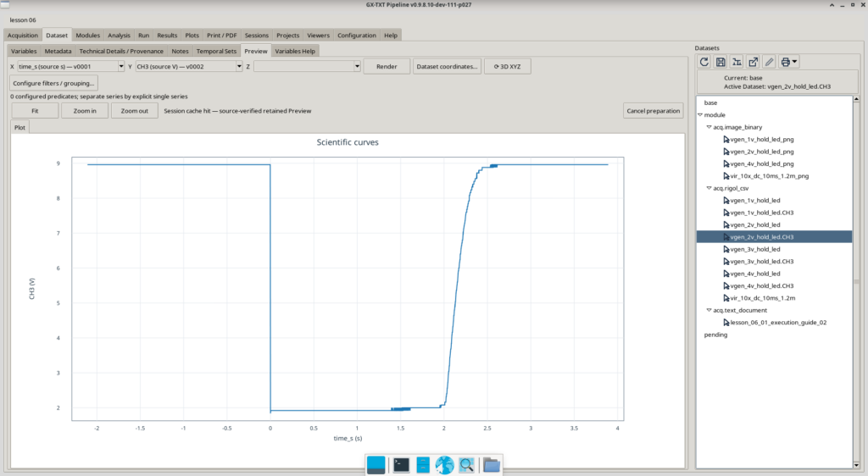
Task: Click the Zoom in button
Action: 85,111
